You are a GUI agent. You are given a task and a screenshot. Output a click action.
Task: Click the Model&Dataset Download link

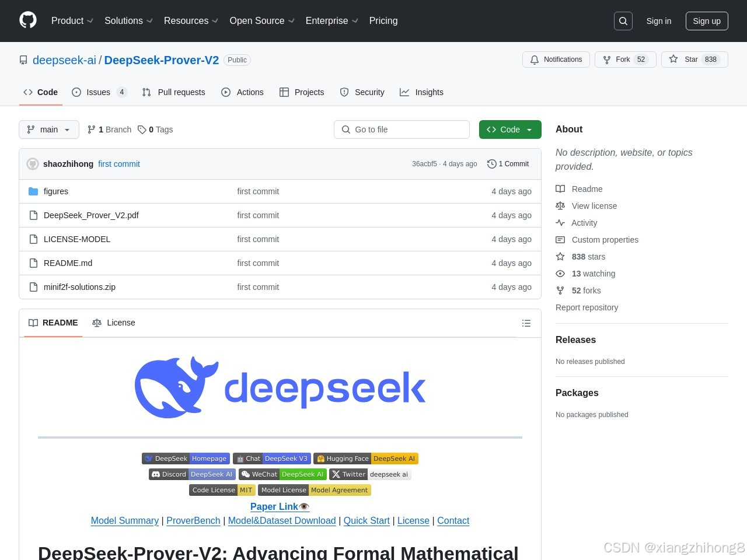click(282, 520)
